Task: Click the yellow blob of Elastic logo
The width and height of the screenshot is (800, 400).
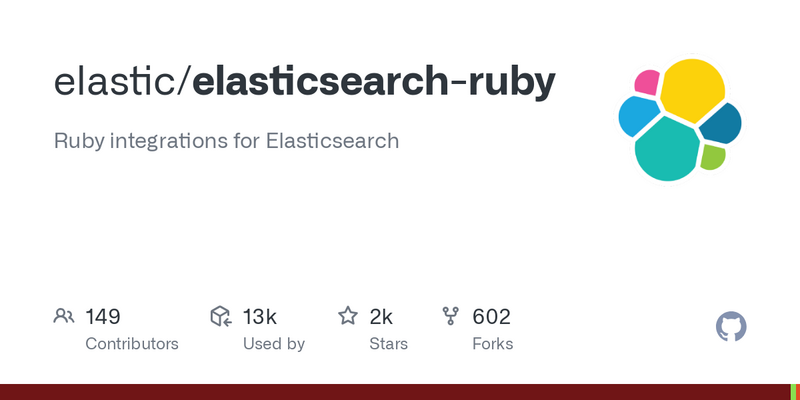Action: pyautogui.click(x=692, y=90)
